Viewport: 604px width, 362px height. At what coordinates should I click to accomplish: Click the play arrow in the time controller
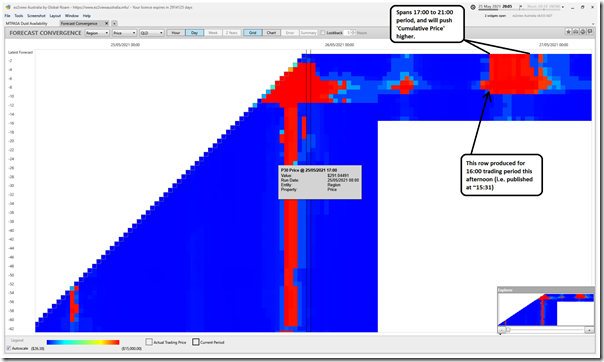coord(520,7)
